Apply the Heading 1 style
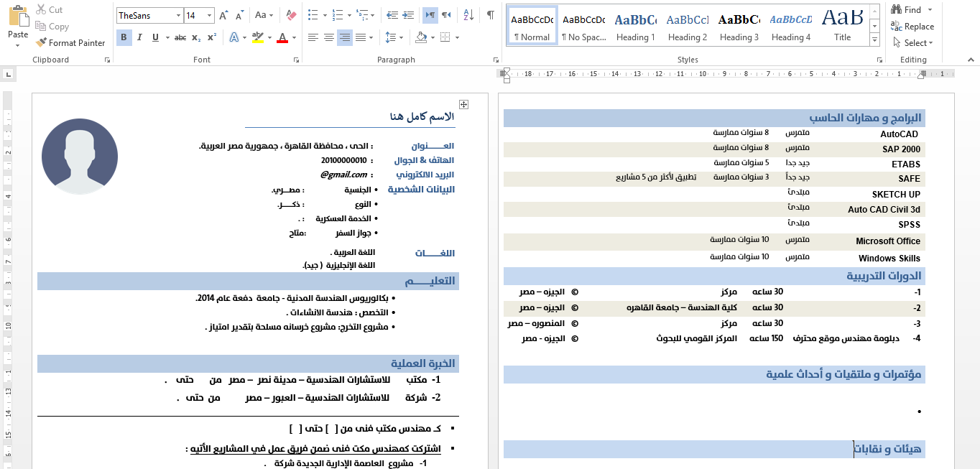Viewport: 980px width, 469px height. coord(636,26)
